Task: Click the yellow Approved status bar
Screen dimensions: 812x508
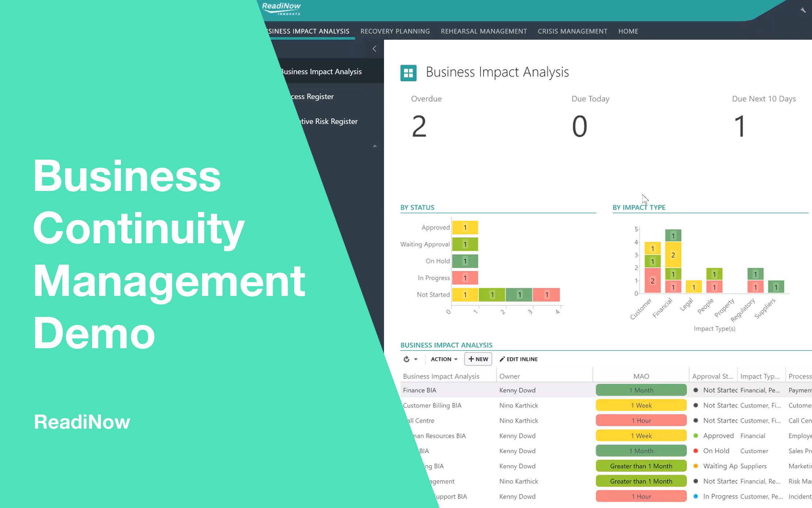Action: click(x=465, y=227)
